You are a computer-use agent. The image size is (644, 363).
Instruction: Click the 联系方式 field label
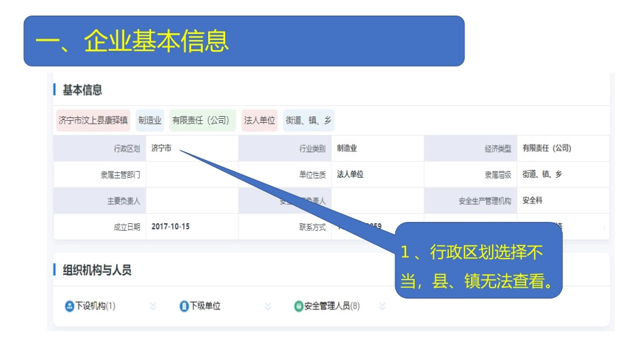click(312, 227)
